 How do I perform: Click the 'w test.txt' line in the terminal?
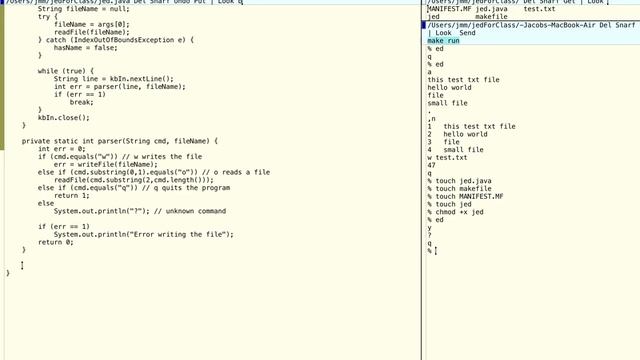pyautogui.click(x=447, y=157)
